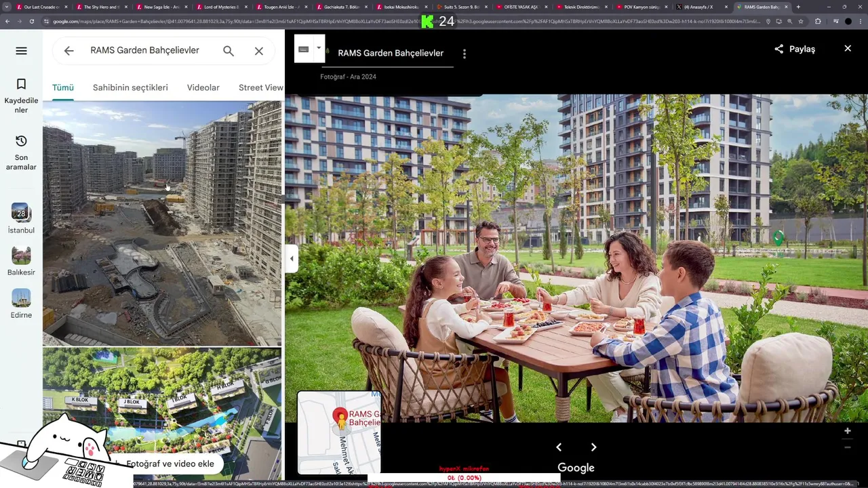Show the next photo with right arrow
This screenshot has width=868, height=488.
tap(594, 447)
